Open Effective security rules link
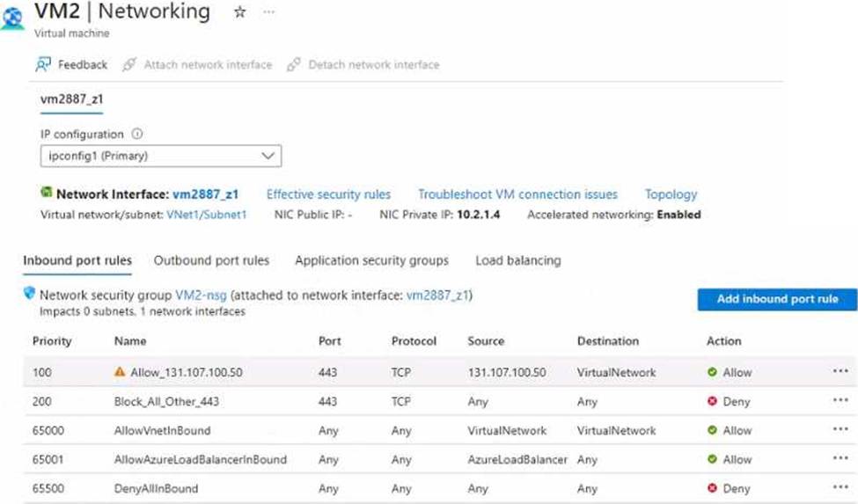The height and width of the screenshot is (504, 858). click(328, 194)
